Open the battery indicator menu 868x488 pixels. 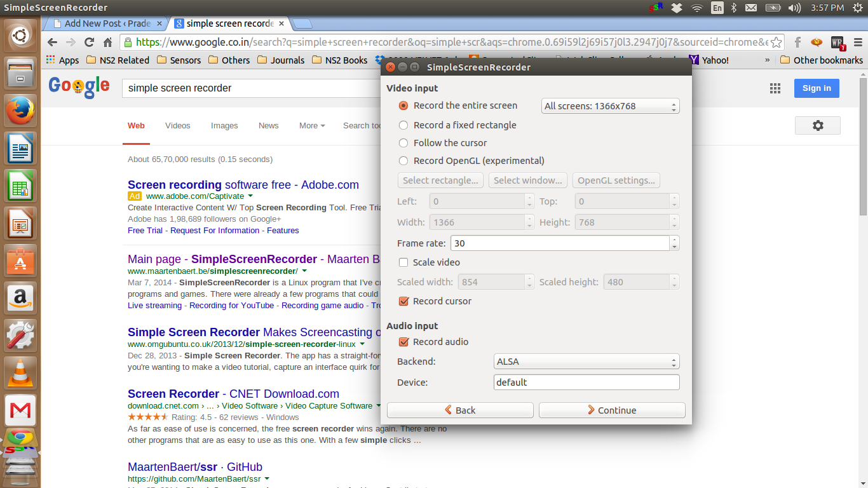773,8
